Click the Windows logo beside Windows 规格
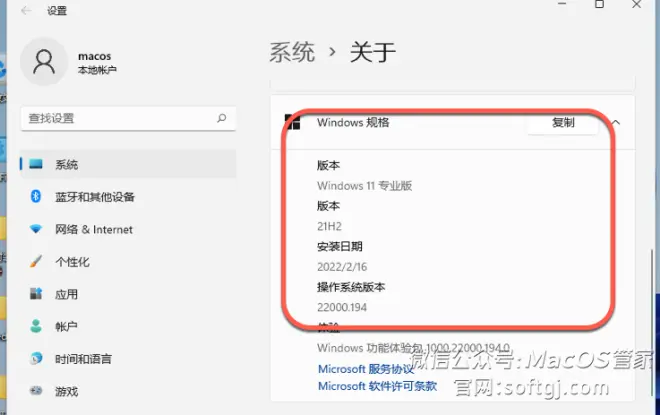Viewport: 660px width, 415px height. tap(293, 122)
